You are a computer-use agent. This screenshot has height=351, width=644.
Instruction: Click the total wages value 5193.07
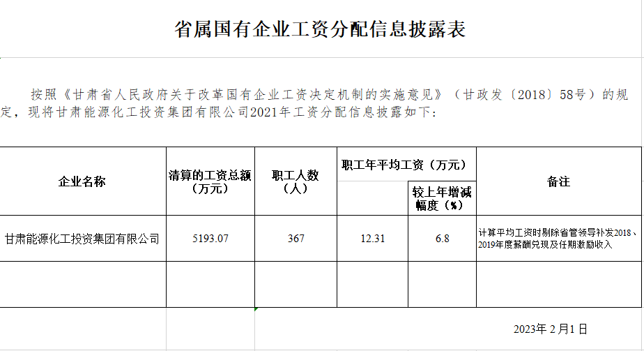210,239
